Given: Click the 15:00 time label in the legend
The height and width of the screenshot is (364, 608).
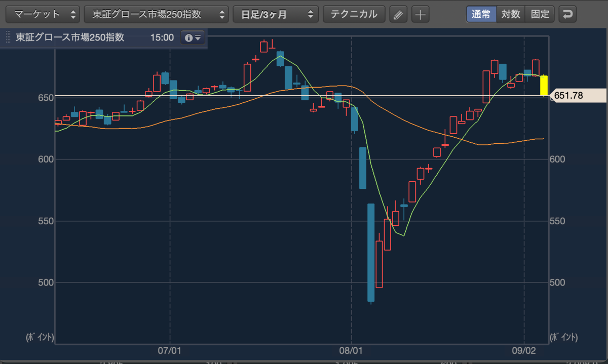Looking at the screenshot, I should coord(162,38).
